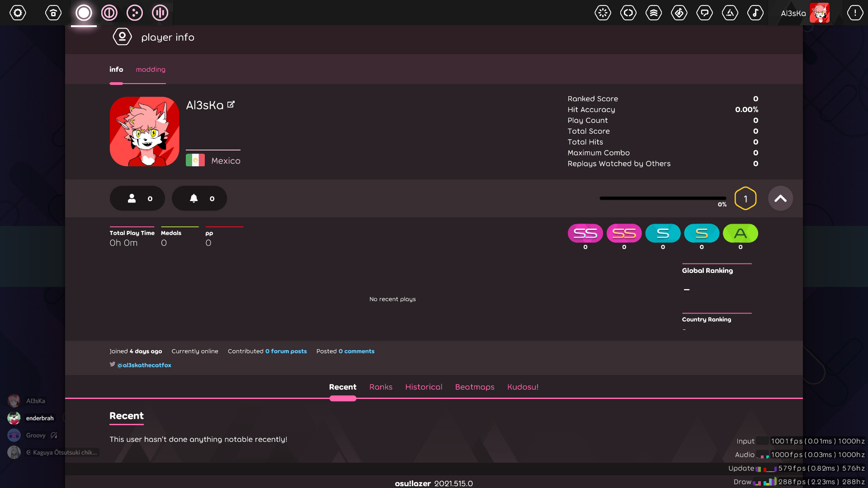Open Al3sKa's Twitter link

(144, 365)
